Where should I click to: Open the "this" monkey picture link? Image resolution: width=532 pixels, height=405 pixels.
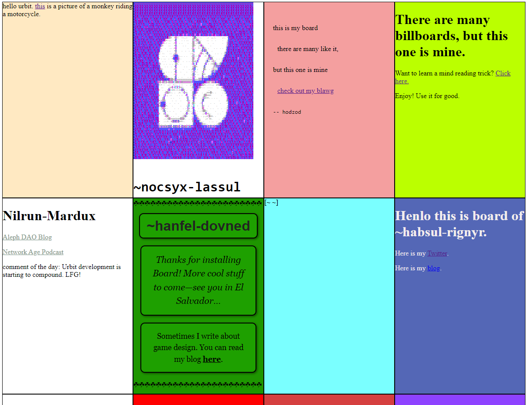tap(40, 7)
